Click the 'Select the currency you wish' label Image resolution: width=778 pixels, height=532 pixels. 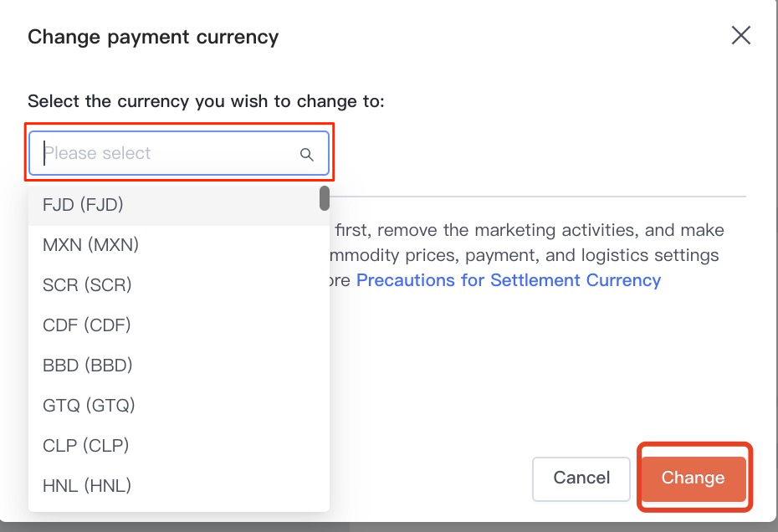click(x=206, y=101)
